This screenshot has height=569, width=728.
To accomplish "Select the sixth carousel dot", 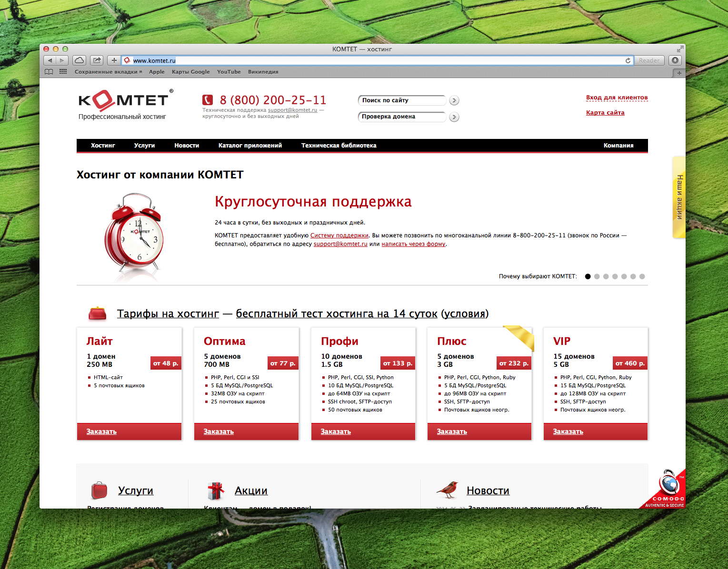I will (x=633, y=276).
